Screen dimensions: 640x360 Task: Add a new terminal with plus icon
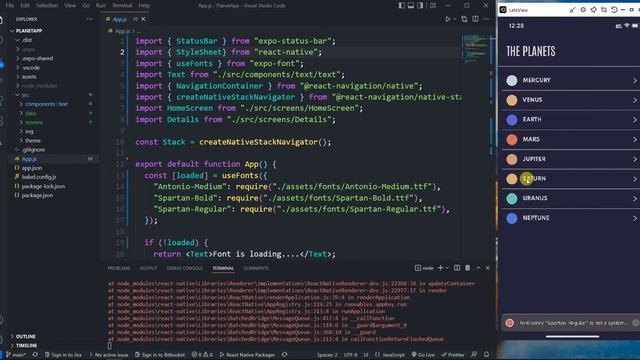pyautogui.click(x=440, y=268)
